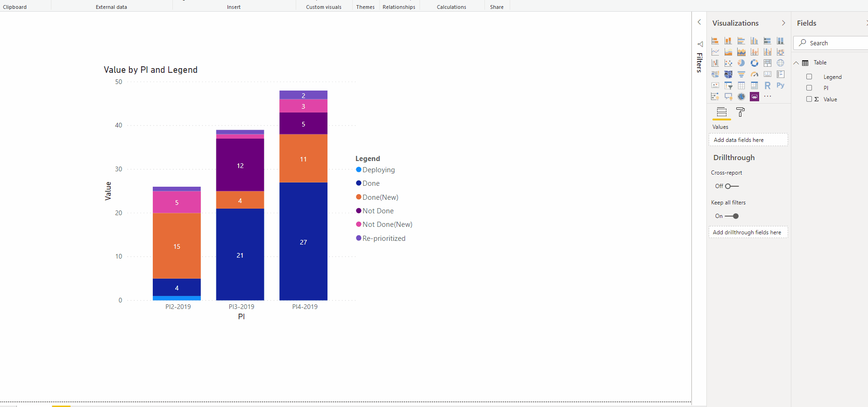Open more visuals options (three dots)

pyautogui.click(x=768, y=96)
